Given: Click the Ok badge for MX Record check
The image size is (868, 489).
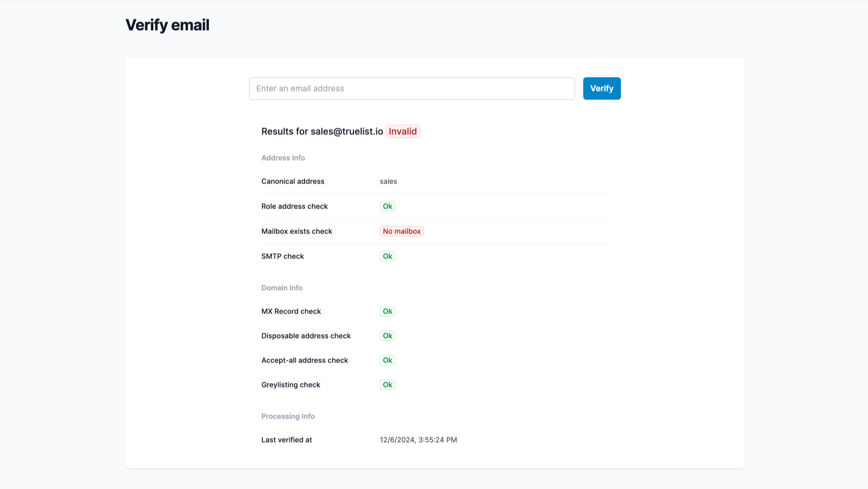Looking at the screenshot, I should (387, 312).
